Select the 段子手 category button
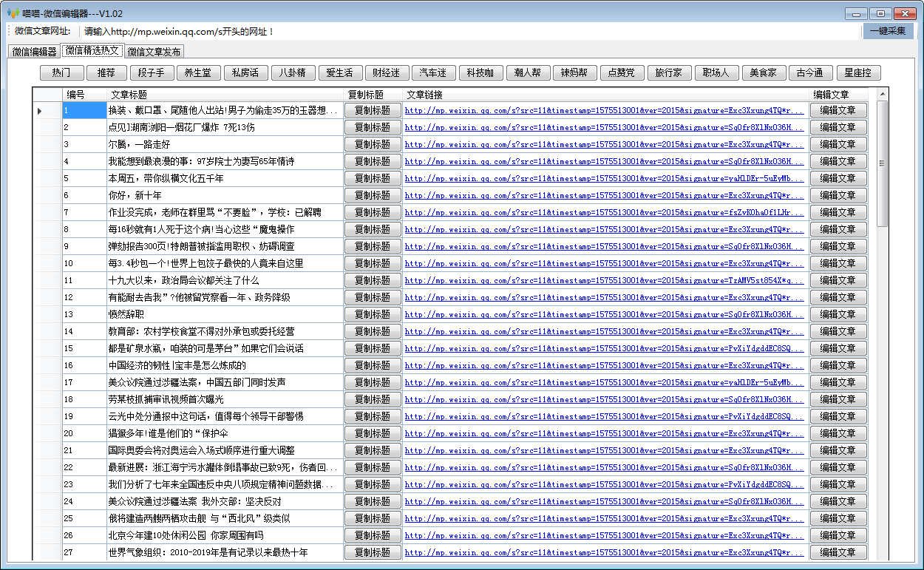Screen dimensions: 924x570 tap(152, 72)
